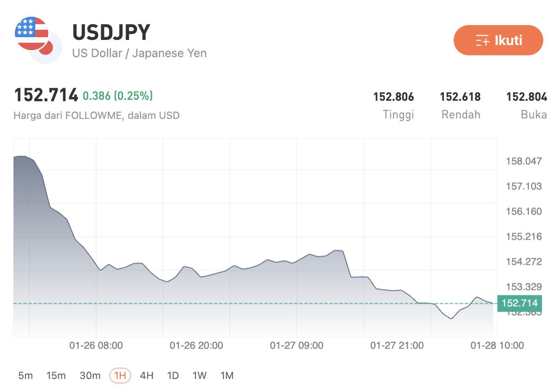This screenshot has height=392, width=560.
Task: Select the 15m timeframe
Action: pyautogui.click(x=56, y=376)
